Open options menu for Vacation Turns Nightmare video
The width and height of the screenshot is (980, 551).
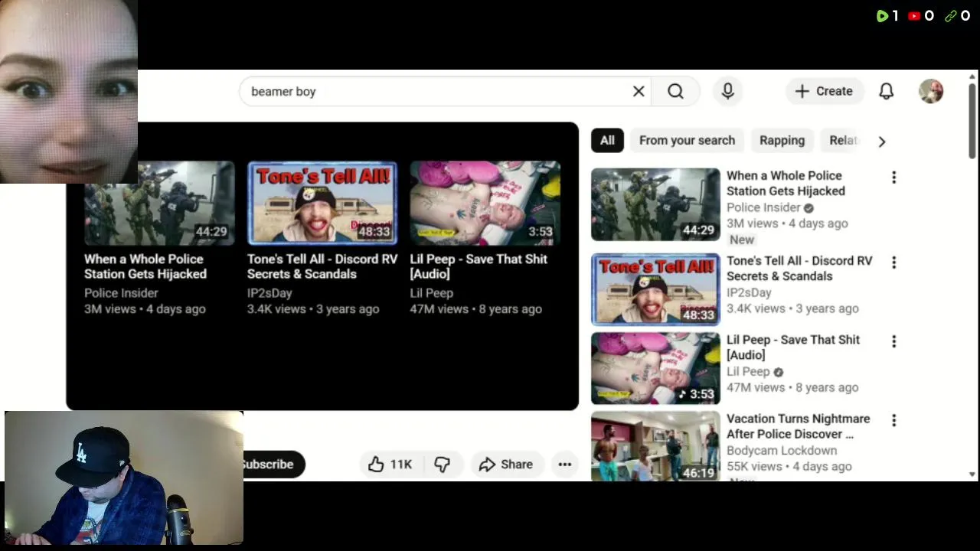pyautogui.click(x=893, y=420)
